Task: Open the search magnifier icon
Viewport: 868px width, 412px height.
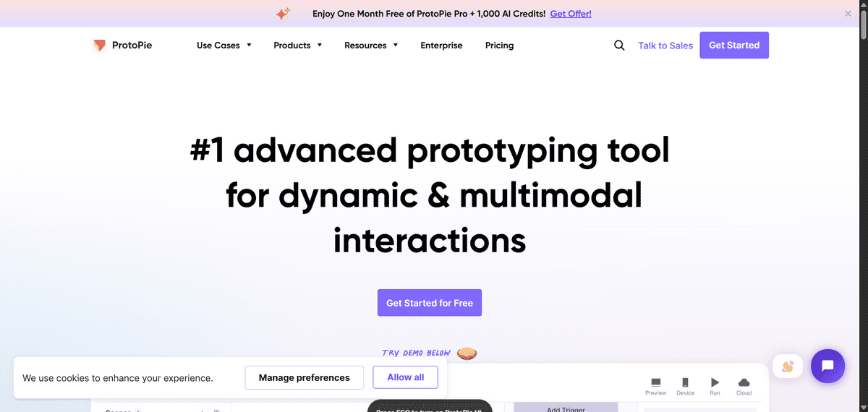Action: coord(619,46)
